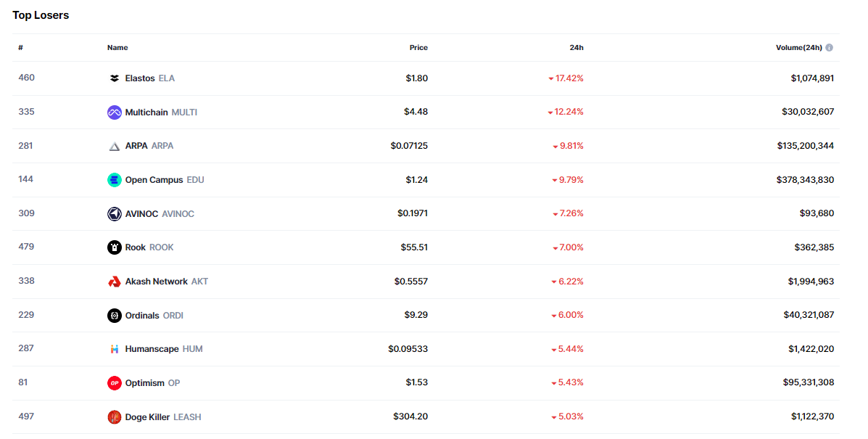
Task: Click the Volume(24h) info icon
Action: click(x=829, y=48)
